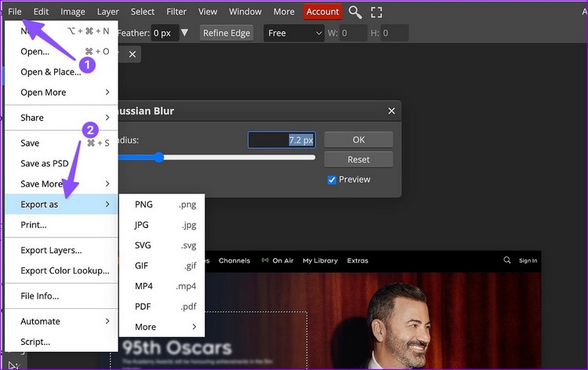Close the open document tab
588x370 pixels.
(132, 54)
